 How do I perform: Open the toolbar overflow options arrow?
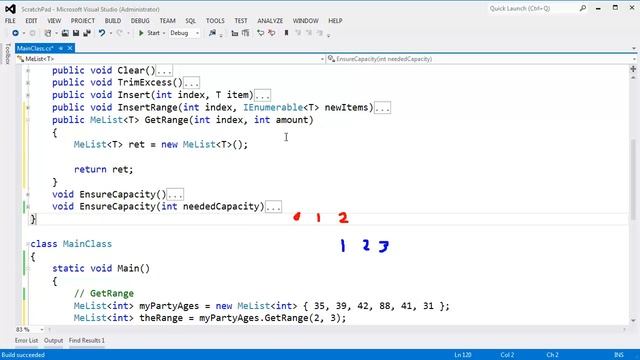coord(329,35)
